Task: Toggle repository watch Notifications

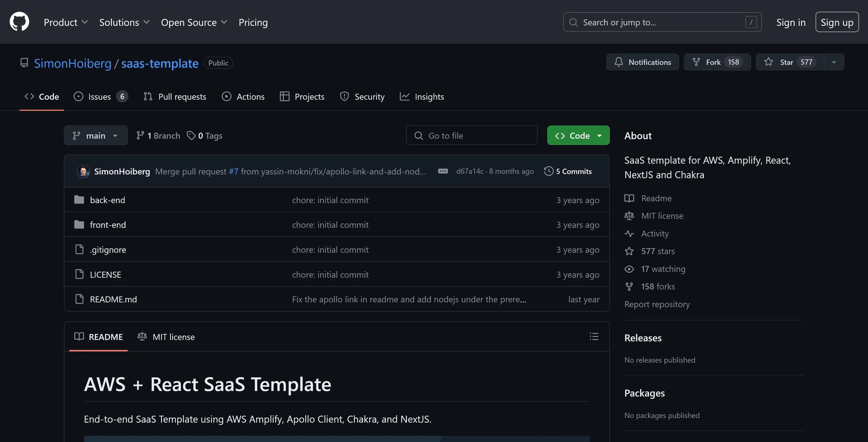Action: [642, 61]
